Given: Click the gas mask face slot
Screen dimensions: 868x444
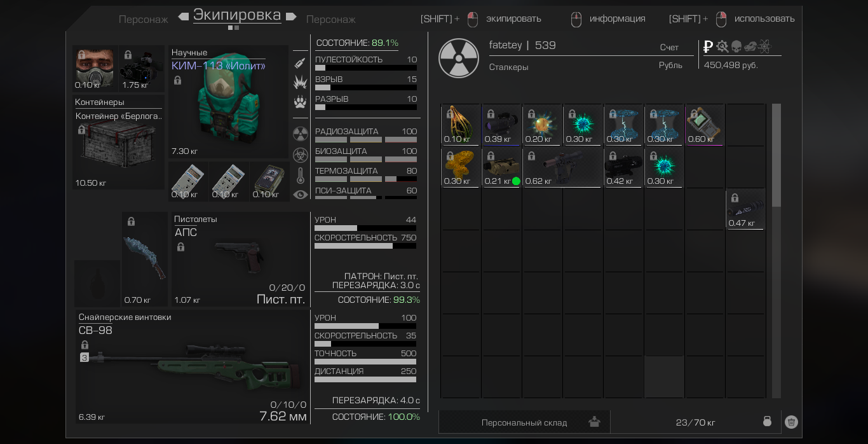Looking at the screenshot, I should [95, 69].
